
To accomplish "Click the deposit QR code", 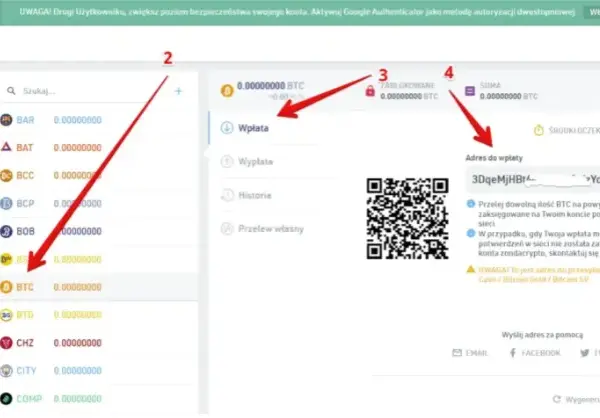I will (408, 219).
